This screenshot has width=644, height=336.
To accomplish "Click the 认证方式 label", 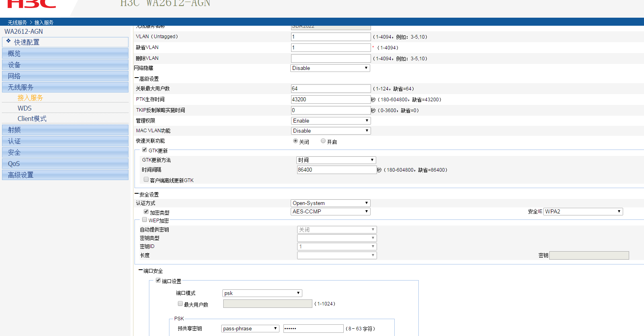I will tap(145, 203).
